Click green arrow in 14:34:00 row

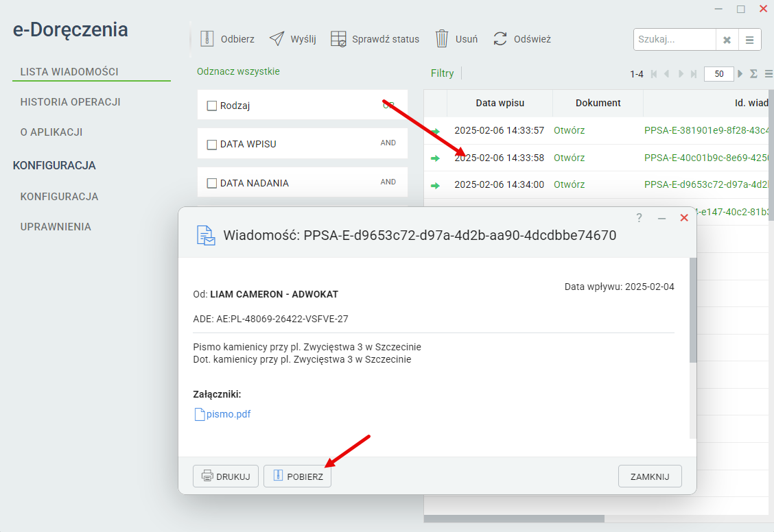coord(435,185)
